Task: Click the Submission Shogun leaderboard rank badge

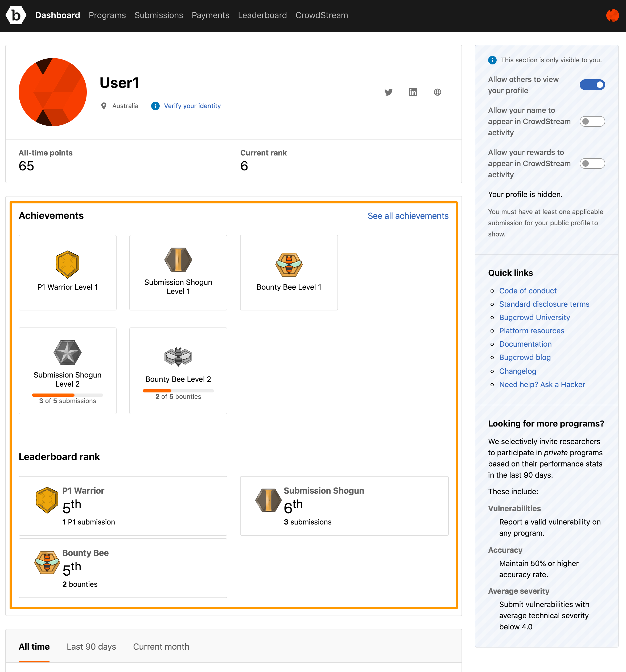Action: point(269,500)
